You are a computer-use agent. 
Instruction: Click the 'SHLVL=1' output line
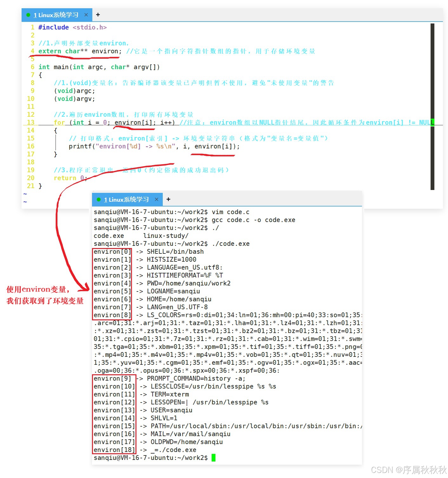click(135, 418)
